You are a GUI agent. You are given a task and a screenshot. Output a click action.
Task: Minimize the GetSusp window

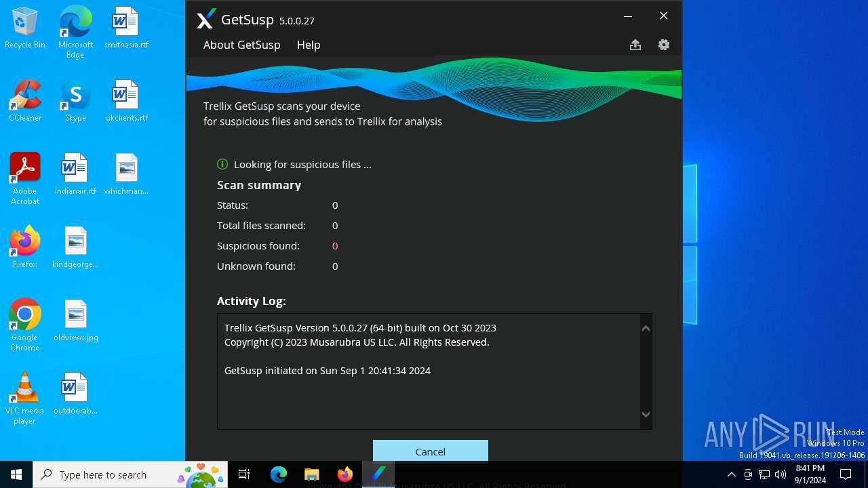tap(628, 16)
